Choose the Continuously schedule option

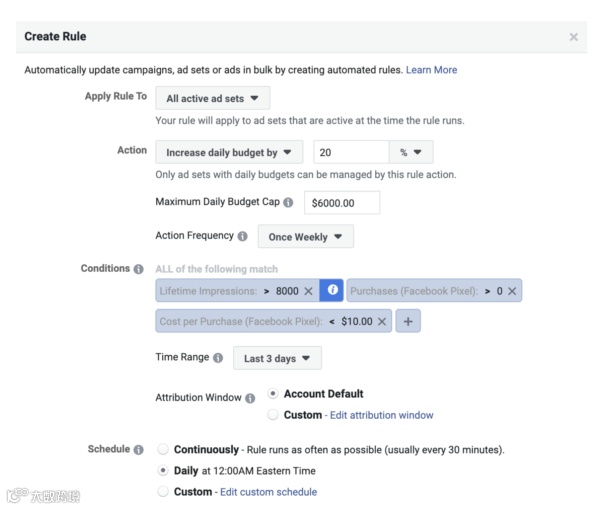164,450
